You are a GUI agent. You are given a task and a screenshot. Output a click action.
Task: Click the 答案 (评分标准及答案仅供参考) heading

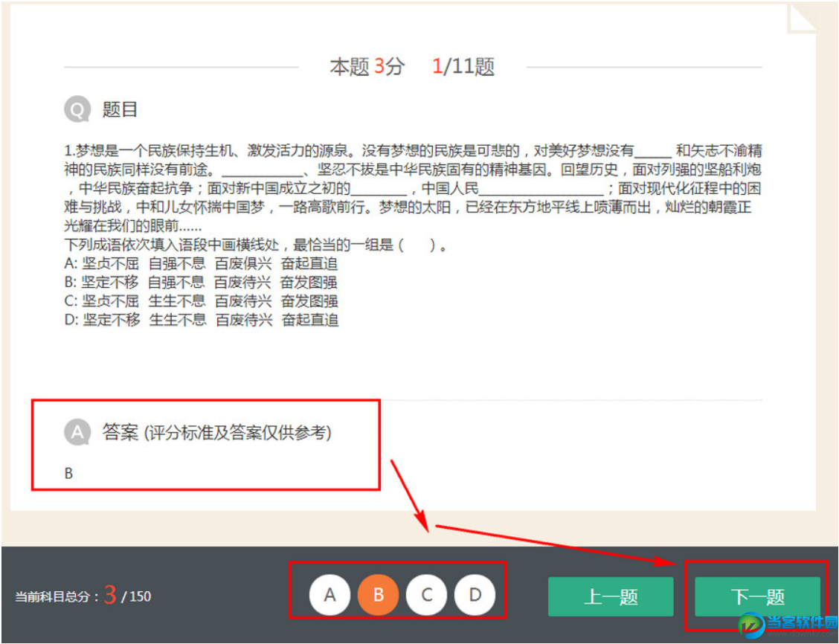click(216, 432)
